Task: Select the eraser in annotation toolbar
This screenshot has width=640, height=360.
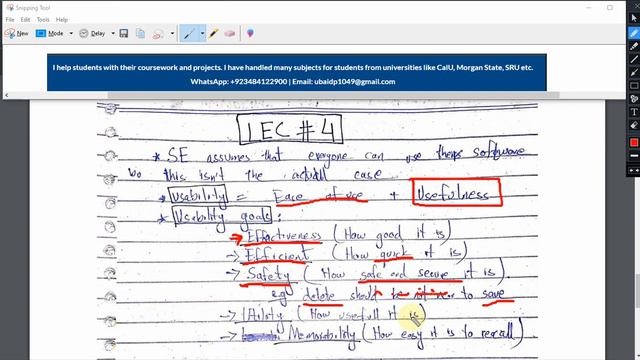Action: coord(634,125)
